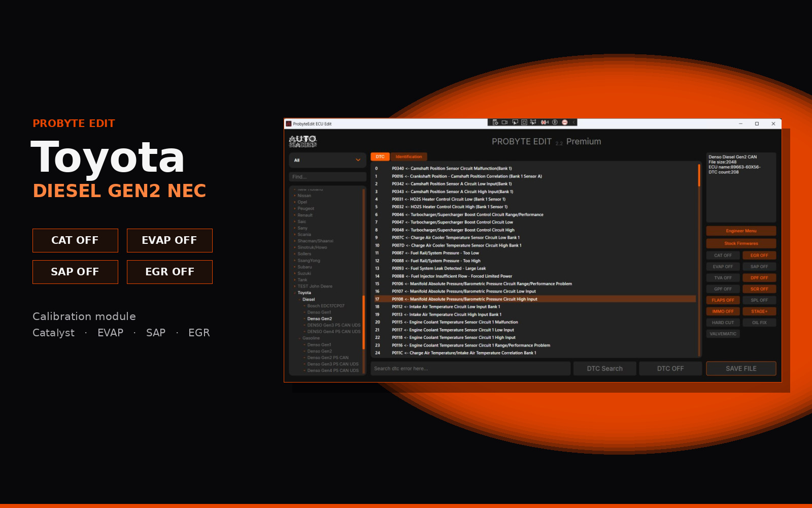Toggle the SCR OFF option

tap(759, 289)
